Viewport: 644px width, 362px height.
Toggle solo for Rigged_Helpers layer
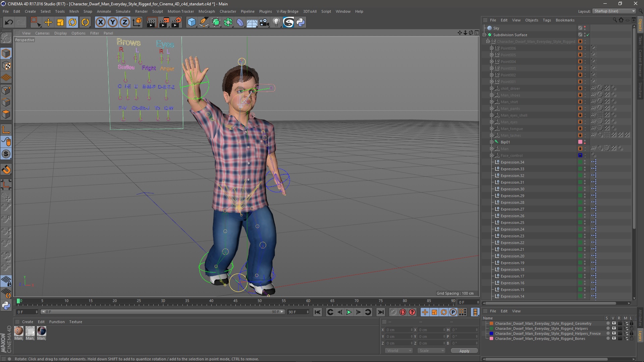coord(608,328)
